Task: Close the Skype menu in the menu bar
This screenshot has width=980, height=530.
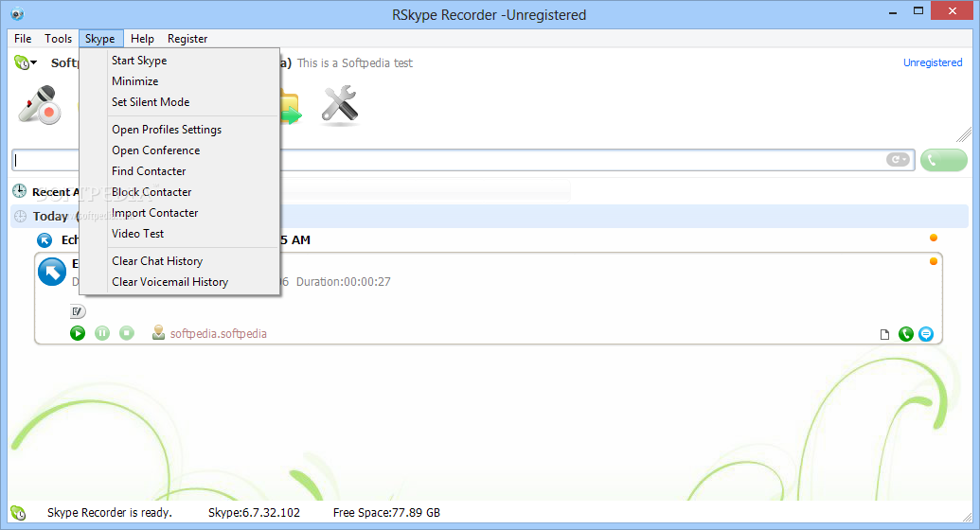Action: click(x=100, y=39)
